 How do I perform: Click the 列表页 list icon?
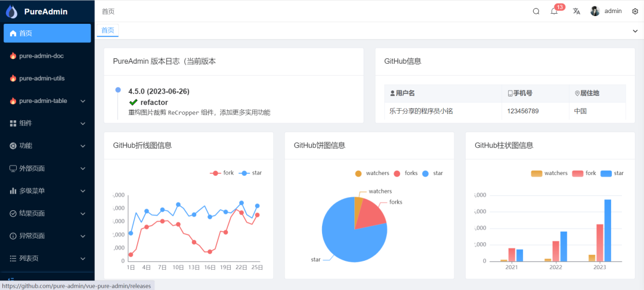[13, 259]
